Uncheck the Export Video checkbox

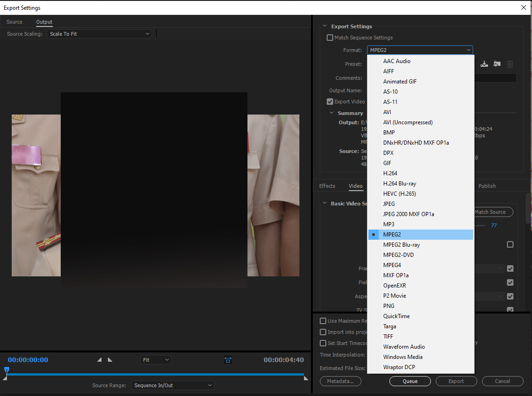click(330, 102)
